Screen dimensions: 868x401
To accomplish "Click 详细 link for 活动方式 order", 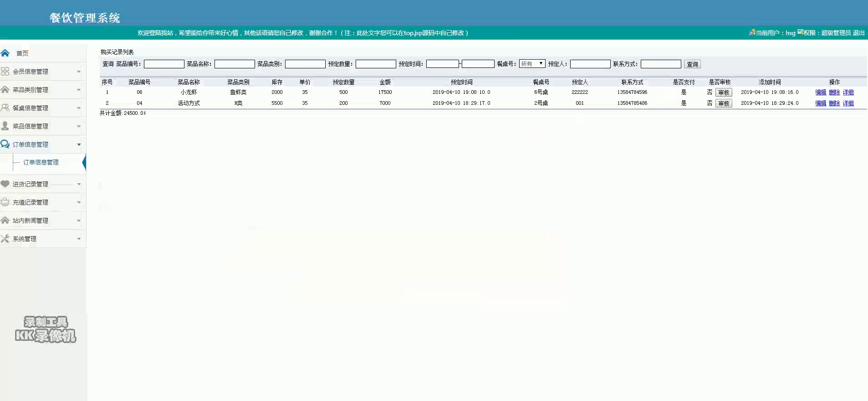I will (848, 103).
